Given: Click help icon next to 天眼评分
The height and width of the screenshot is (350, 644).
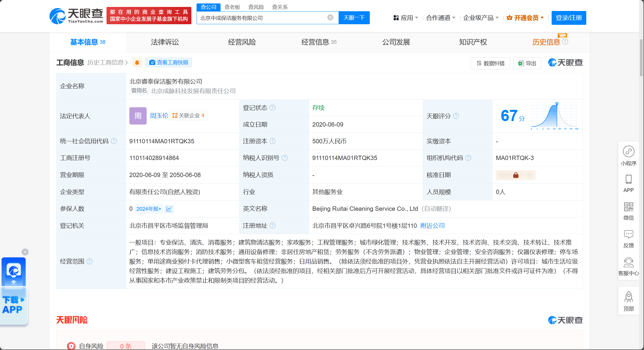Looking at the screenshot, I should coord(456,116).
